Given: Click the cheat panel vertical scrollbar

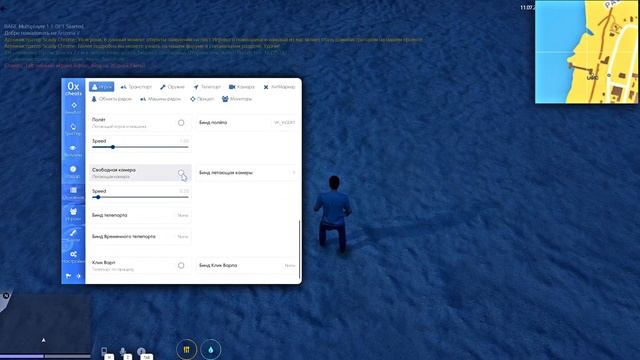Looking at the screenshot, I should (300, 249).
